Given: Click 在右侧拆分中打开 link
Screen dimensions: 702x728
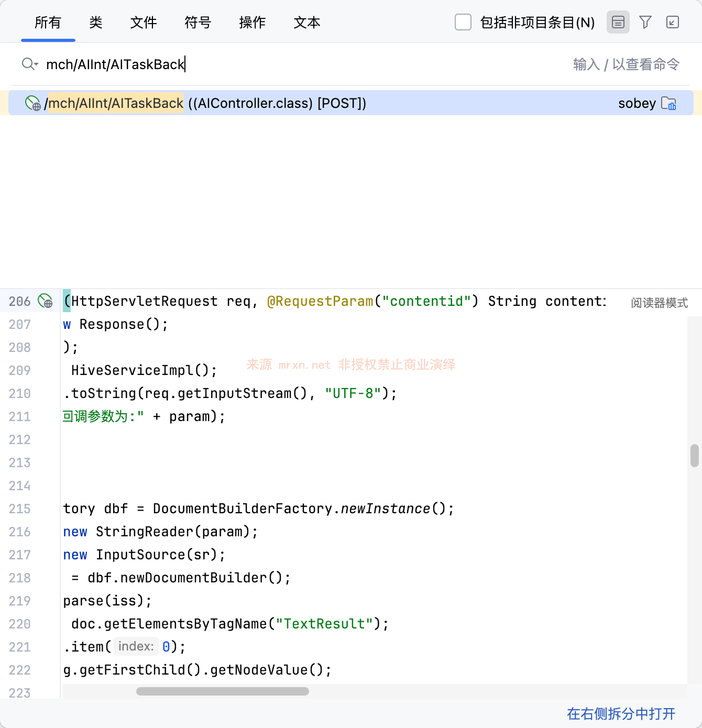Looking at the screenshot, I should (x=621, y=713).
